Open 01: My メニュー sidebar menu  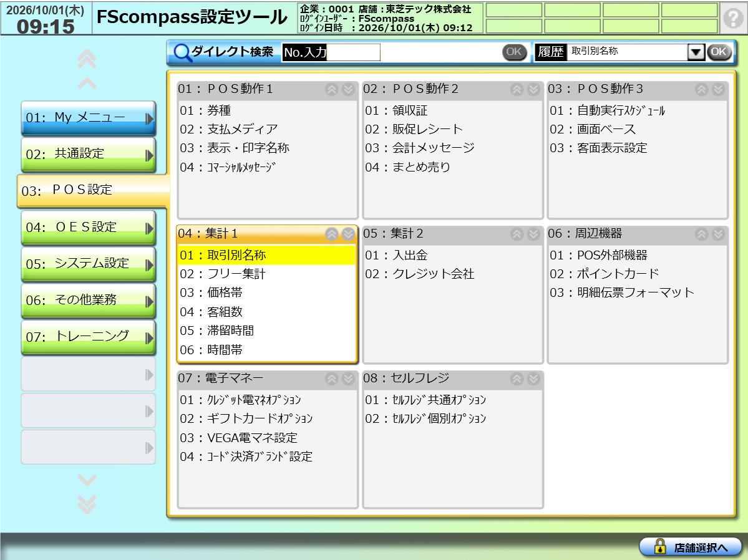point(88,118)
